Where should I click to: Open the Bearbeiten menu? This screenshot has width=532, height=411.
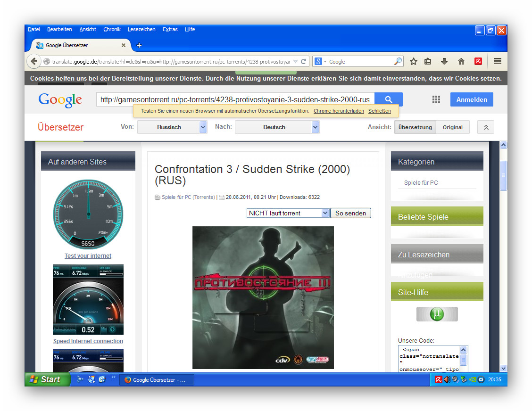(x=59, y=30)
